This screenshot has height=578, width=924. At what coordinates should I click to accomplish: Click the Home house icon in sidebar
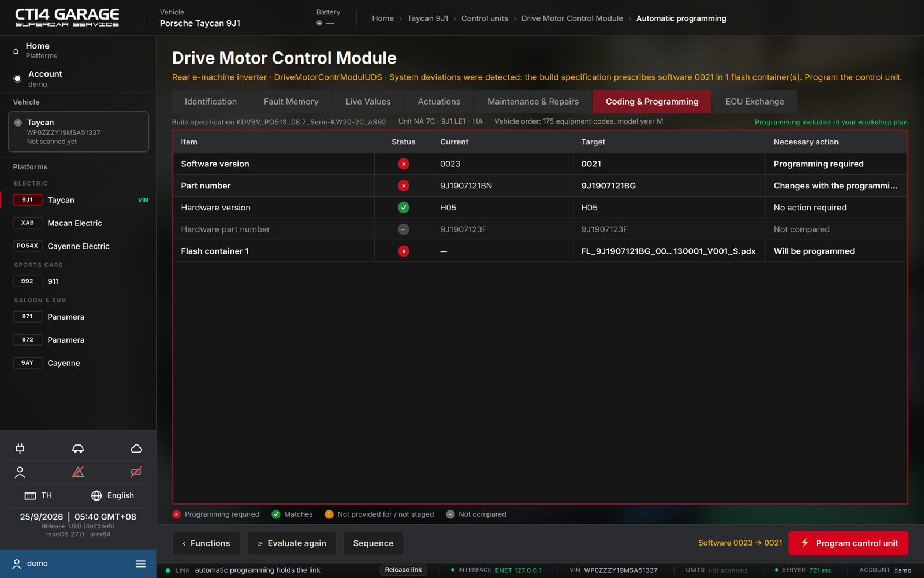pos(16,51)
